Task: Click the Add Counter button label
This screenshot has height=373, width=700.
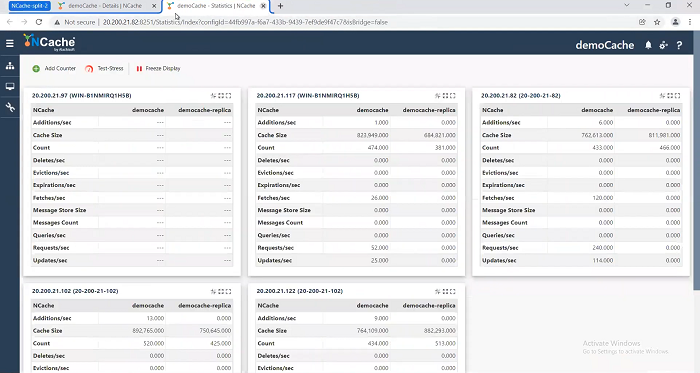Action: pyautogui.click(x=60, y=69)
